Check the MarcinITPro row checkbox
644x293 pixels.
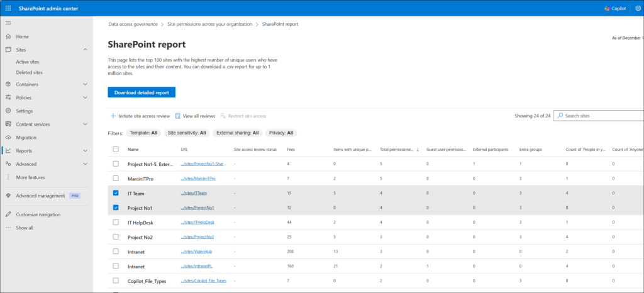[115, 179]
